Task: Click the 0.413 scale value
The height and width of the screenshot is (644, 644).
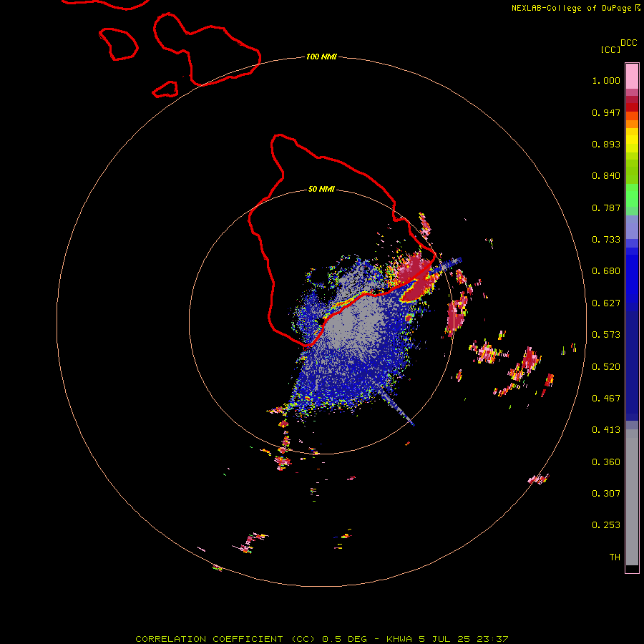Action: (x=606, y=430)
